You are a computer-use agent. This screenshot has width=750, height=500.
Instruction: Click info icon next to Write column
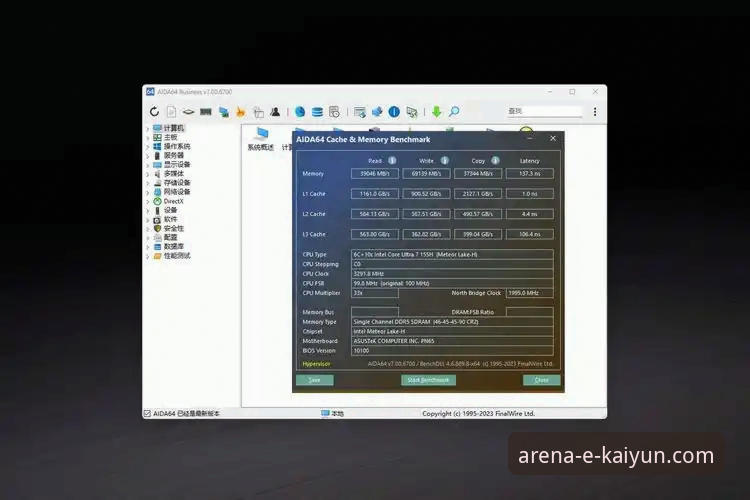pos(445,161)
